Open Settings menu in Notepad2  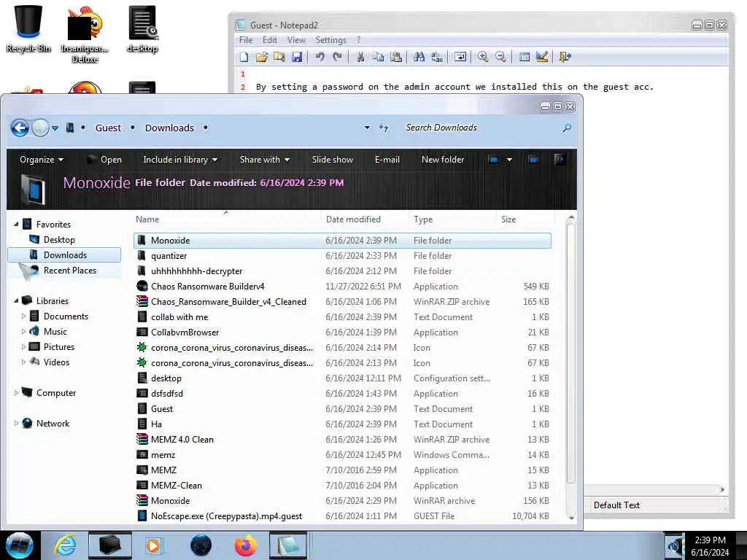[x=331, y=40]
